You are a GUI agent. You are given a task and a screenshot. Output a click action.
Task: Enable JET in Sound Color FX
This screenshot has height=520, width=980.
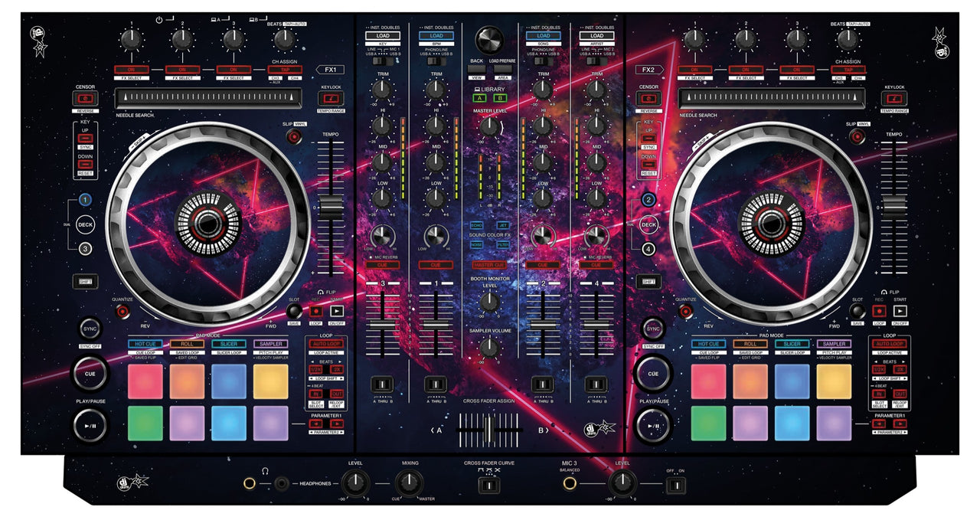coord(502,225)
